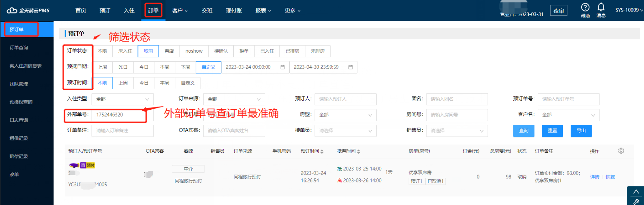The height and width of the screenshot is (205, 644).
Task: Click the 夜审 night audit button
Action: (559, 11)
